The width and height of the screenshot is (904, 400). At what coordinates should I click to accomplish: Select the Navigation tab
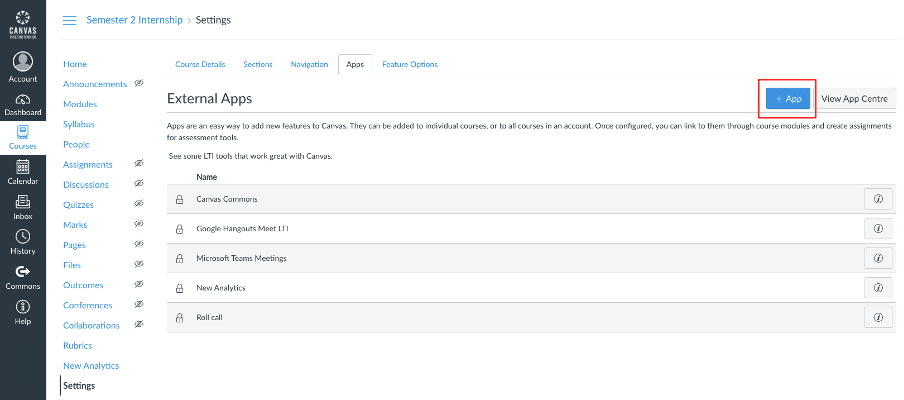tap(309, 64)
